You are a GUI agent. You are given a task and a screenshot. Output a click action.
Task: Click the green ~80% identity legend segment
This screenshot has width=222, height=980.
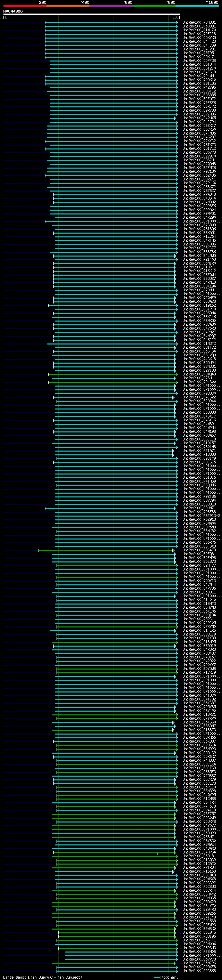click(154, 6)
